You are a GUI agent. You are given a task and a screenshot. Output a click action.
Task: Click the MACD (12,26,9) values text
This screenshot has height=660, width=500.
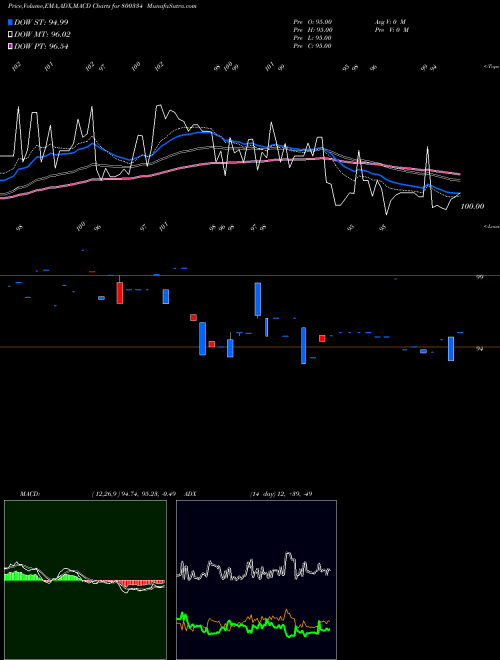(133, 494)
